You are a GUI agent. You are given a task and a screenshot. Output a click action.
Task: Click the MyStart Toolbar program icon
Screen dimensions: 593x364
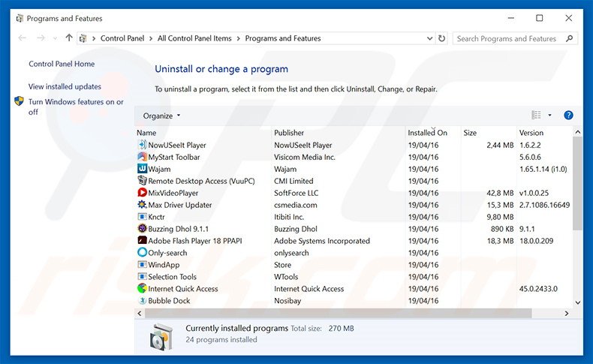click(142, 157)
